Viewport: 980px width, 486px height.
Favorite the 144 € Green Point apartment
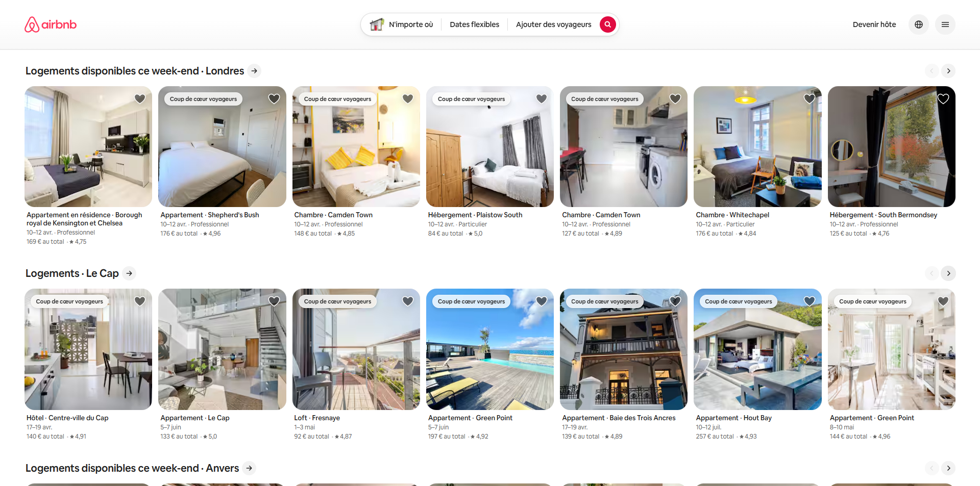[x=943, y=301]
